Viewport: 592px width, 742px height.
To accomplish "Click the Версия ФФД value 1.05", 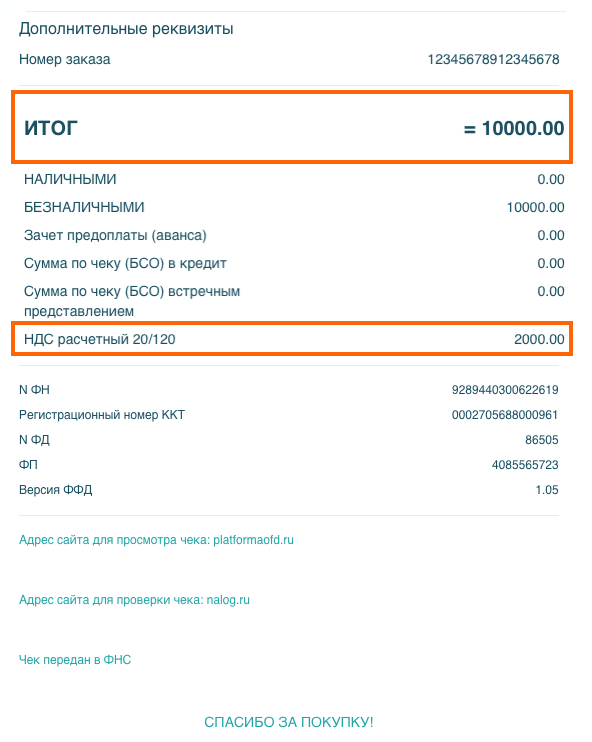I will pos(547,490).
